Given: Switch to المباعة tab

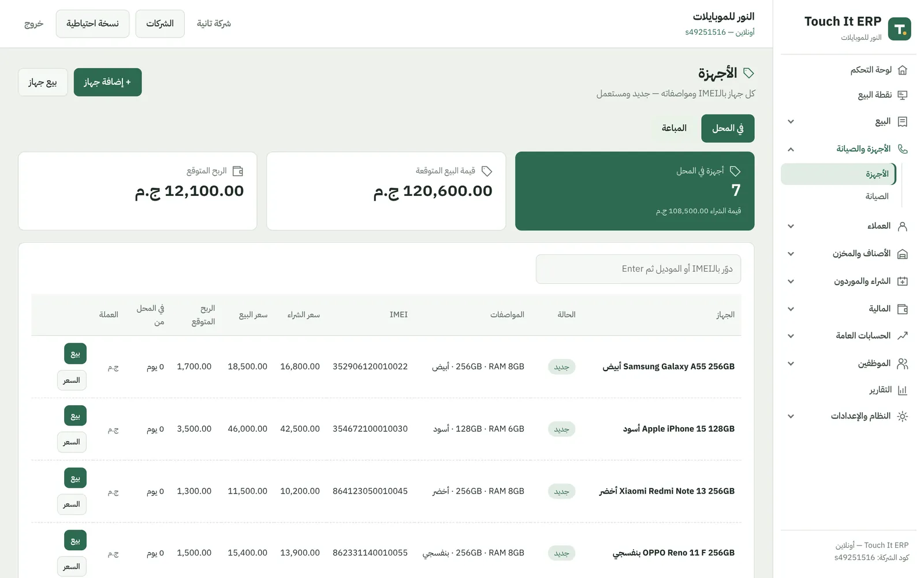Looking at the screenshot, I should (x=674, y=128).
